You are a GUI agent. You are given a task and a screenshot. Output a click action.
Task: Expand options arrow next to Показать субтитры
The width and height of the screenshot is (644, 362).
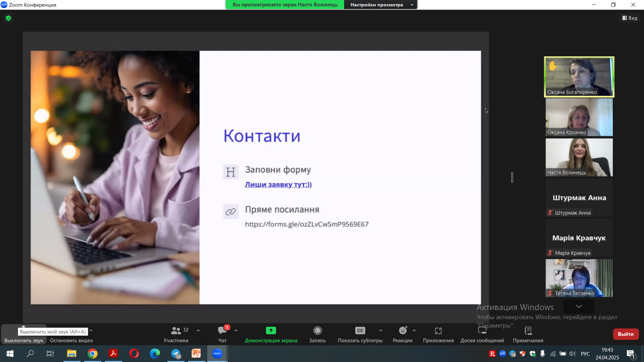[x=380, y=330]
